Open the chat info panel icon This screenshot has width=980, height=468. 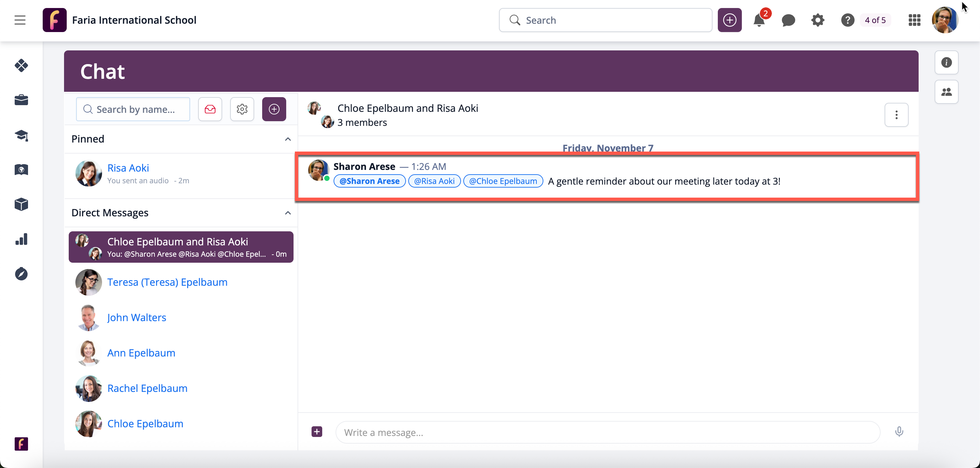(x=946, y=62)
